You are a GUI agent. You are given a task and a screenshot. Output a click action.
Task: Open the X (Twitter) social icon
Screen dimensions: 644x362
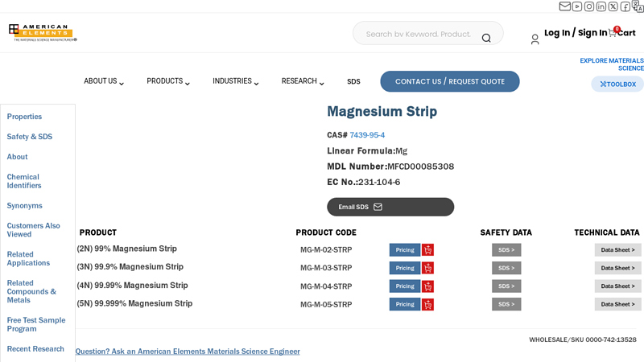(x=613, y=6)
